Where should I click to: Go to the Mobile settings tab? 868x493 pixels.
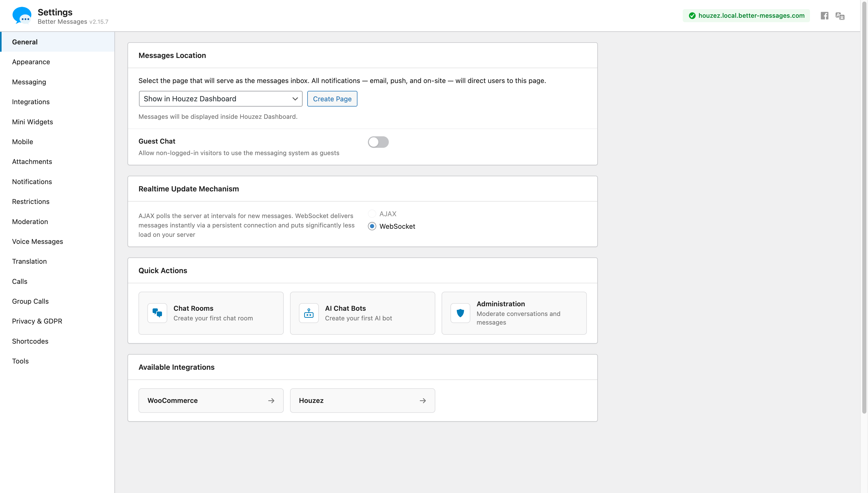pos(57,142)
